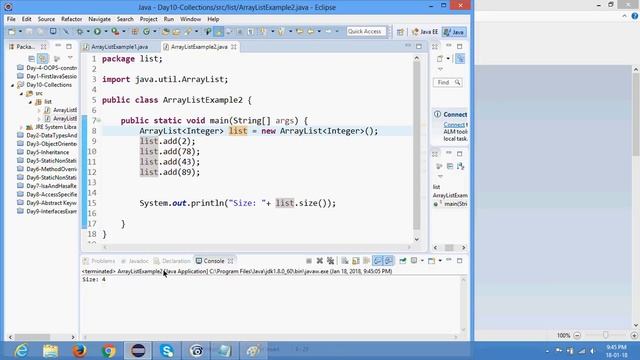Image resolution: width=640 pixels, height=360 pixels.
Task: Toggle Show Console on standard output change
Action: [378, 261]
